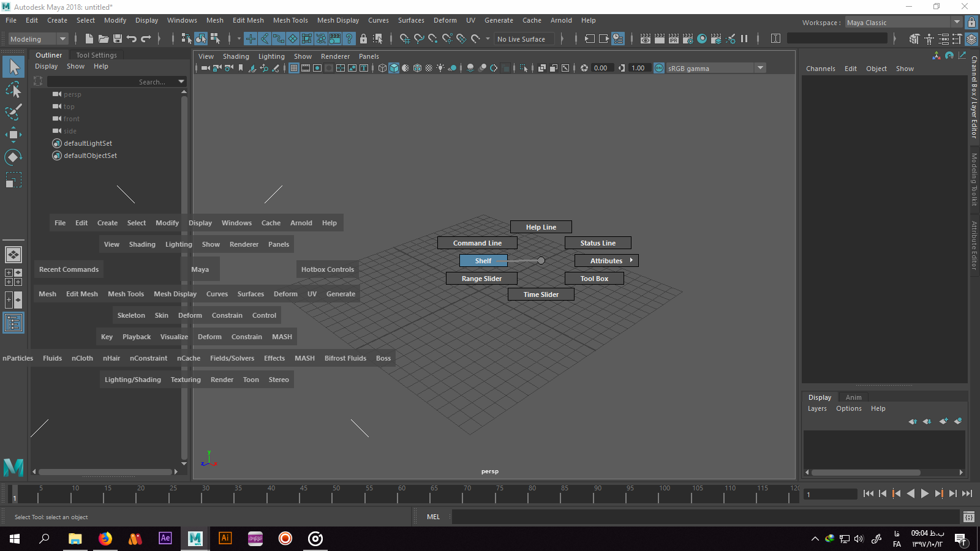
Task: Switch to four-view layout icon
Action: pos(13,277)
